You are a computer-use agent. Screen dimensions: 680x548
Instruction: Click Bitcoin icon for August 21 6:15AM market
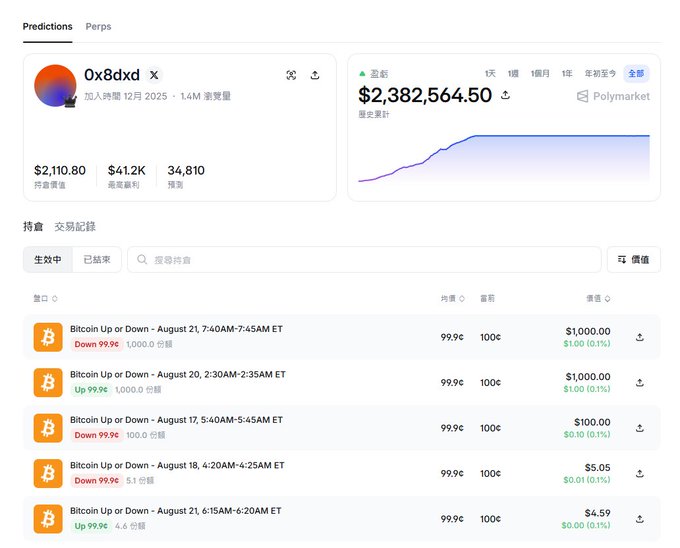click(48, 519)
